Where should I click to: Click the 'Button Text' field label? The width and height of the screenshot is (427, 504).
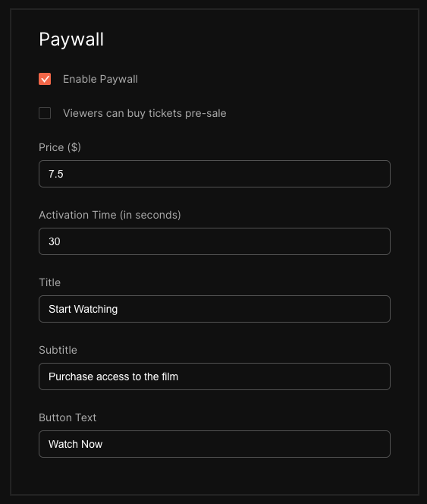click(68, 417)
